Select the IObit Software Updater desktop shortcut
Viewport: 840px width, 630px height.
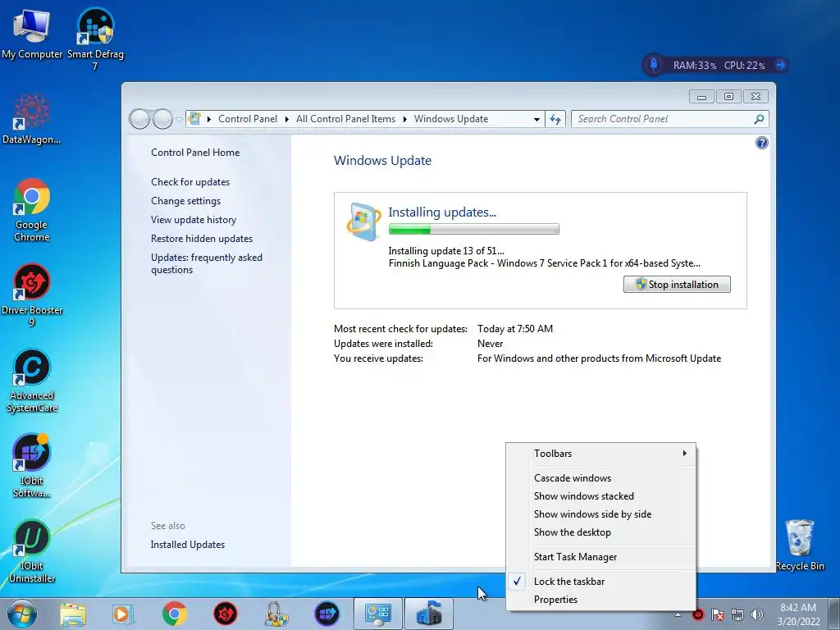(x=32, y=466)
